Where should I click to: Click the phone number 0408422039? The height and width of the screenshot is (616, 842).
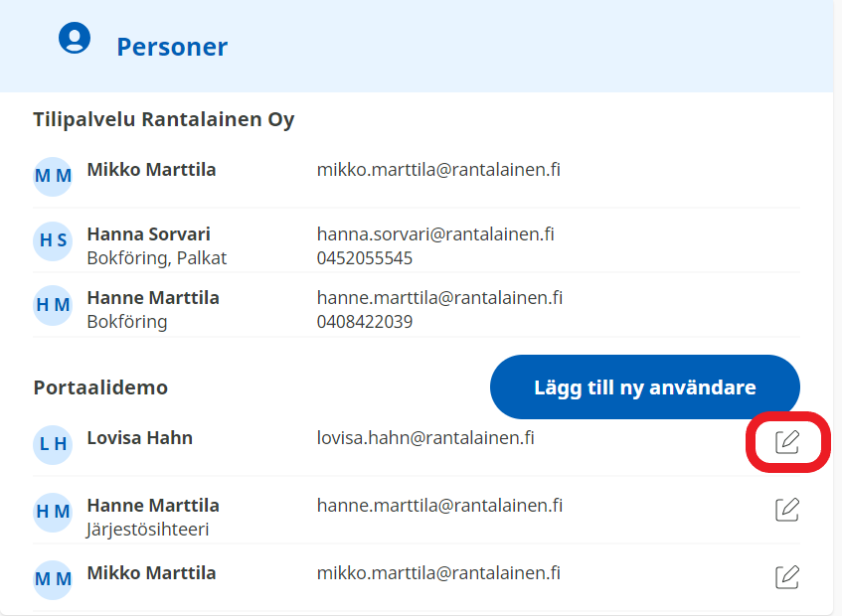click(x=364, y=322)
